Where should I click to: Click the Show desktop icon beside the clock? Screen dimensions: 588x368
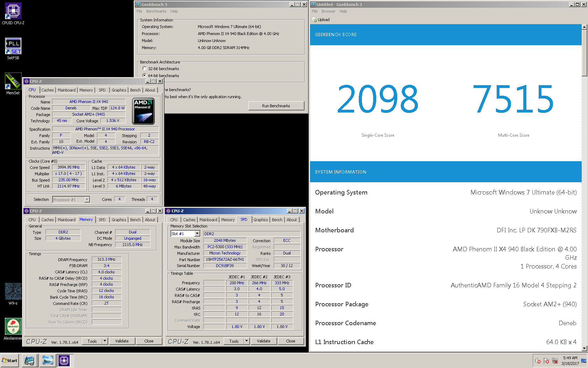point(584,361)
